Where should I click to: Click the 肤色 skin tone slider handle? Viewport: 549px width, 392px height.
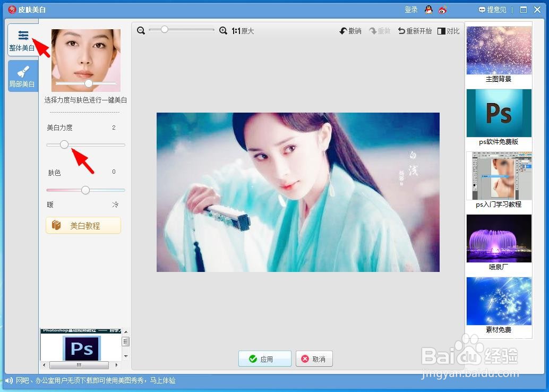(x=85, y=190)
